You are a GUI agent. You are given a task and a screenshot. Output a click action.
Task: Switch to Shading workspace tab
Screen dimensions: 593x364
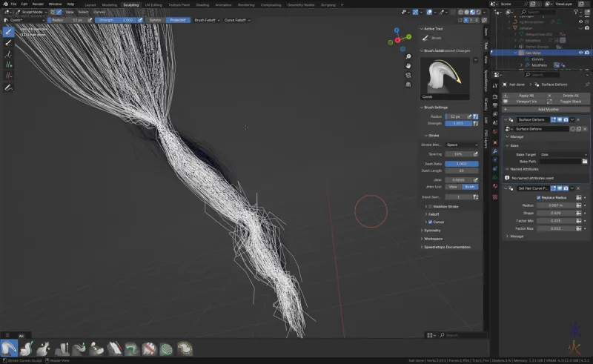[202, 5]
